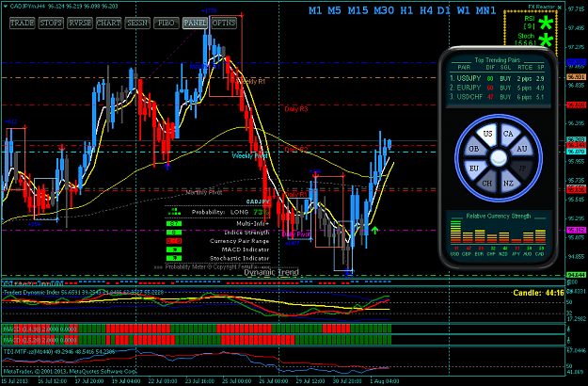Click the Multi-Info green value box
The width and height of the screenshot is (588, 386).
174,223
